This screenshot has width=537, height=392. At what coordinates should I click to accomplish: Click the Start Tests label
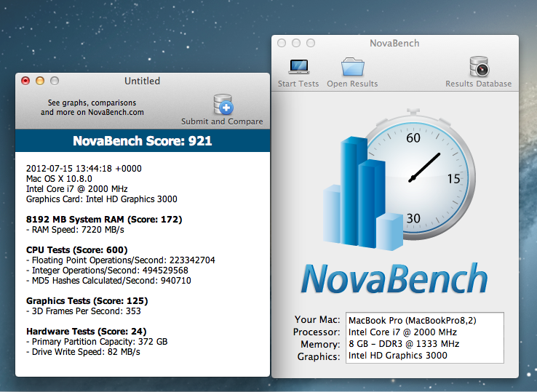click(298, 84)
